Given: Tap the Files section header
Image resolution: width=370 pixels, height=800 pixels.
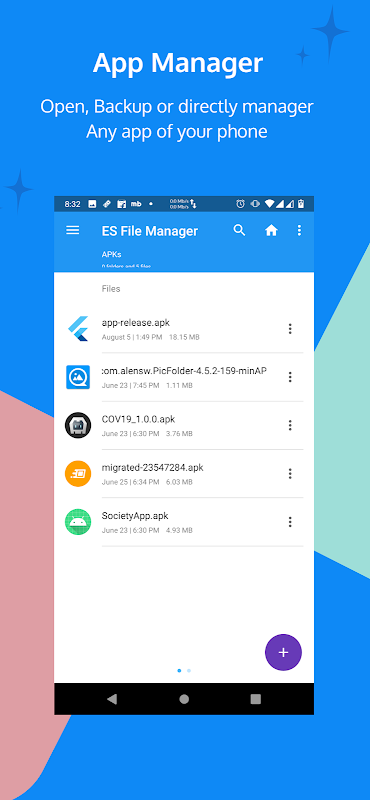Looking at the screenshot, I should point(111,289).
